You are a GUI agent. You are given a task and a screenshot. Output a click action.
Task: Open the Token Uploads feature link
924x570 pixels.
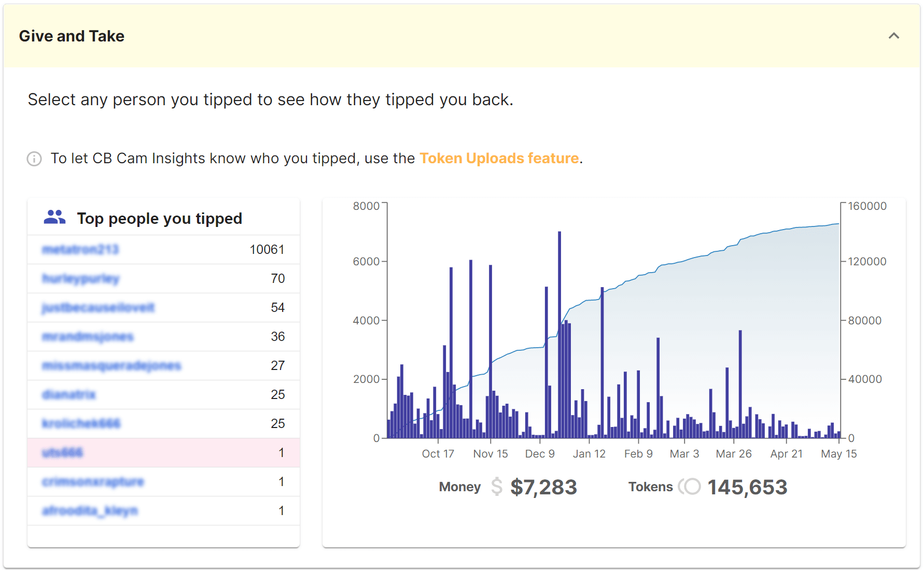(499, 158)
